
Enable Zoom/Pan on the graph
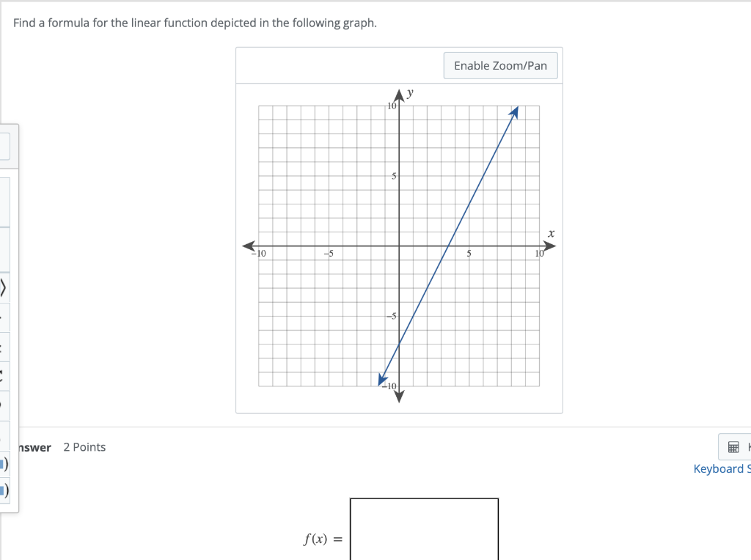500,65
